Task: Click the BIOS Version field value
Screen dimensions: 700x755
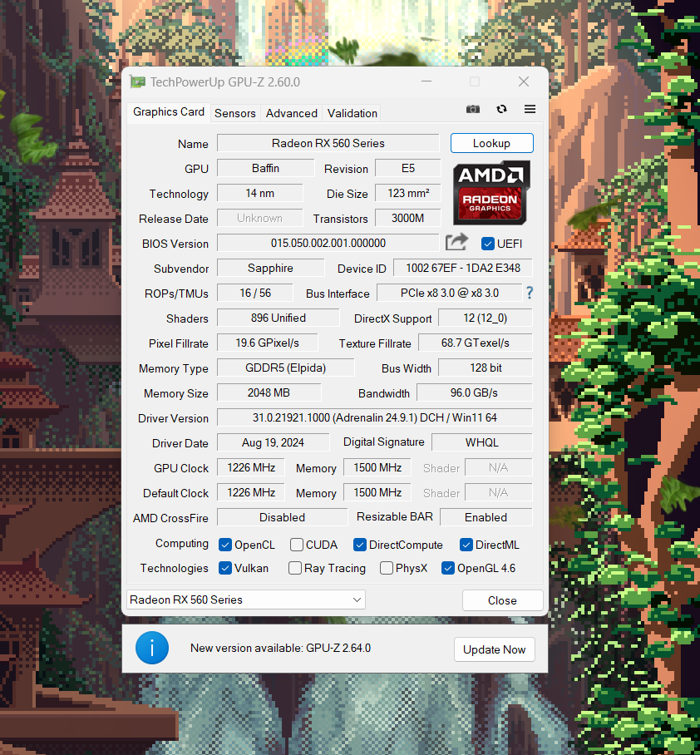Action: coord(328,243)
